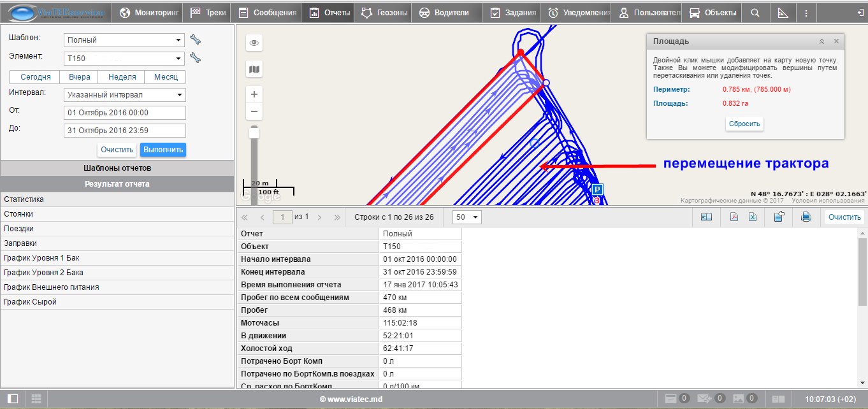Click the search magnifier icon
868x409 pixels.
pos(755,13)
